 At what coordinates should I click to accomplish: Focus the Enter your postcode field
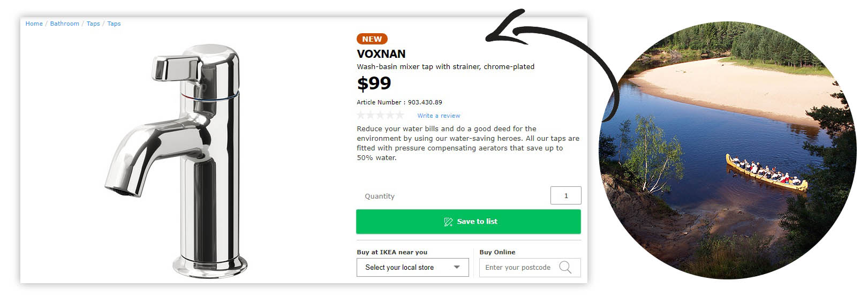(x=518, y=267)
